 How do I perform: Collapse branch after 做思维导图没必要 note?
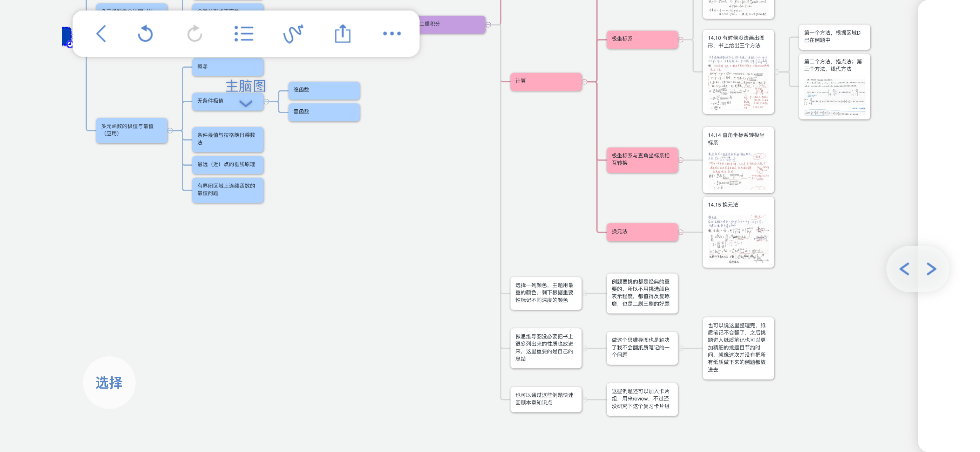click(584, 348)
